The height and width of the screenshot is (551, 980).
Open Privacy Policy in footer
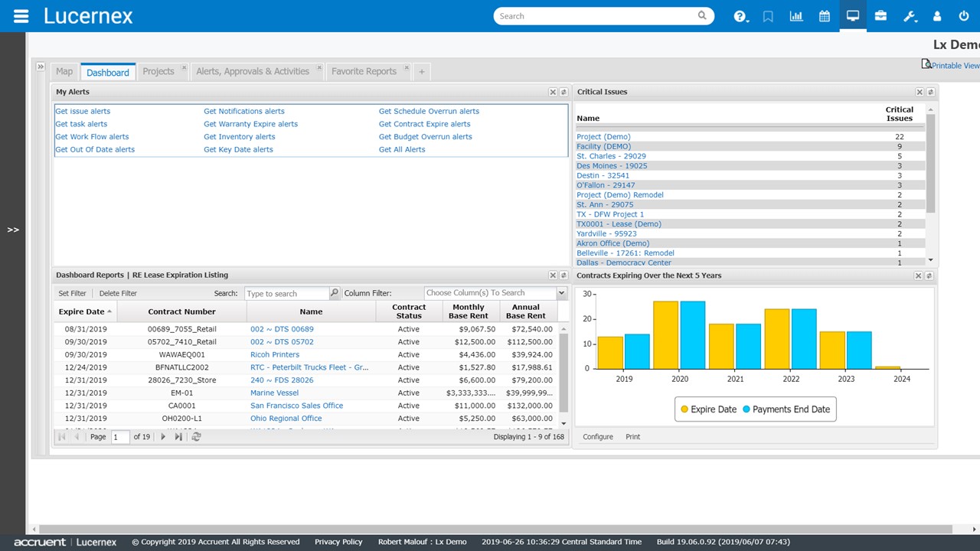(338, 542)
